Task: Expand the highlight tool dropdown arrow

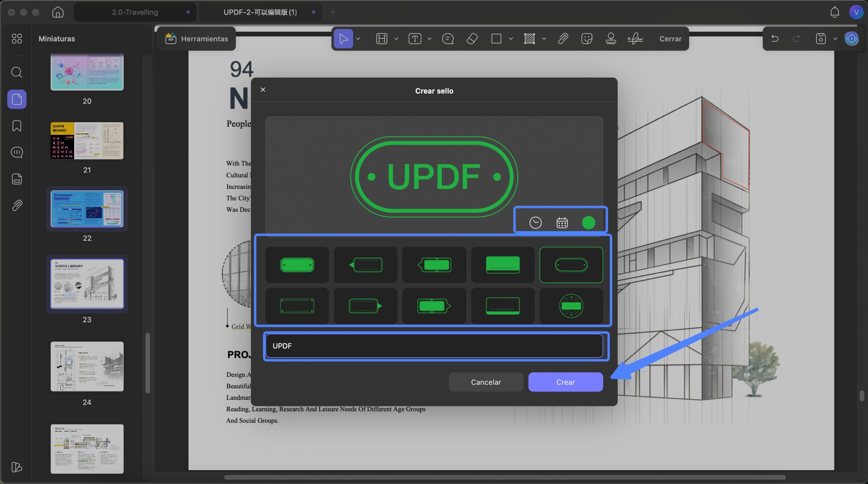Action: 396,39
